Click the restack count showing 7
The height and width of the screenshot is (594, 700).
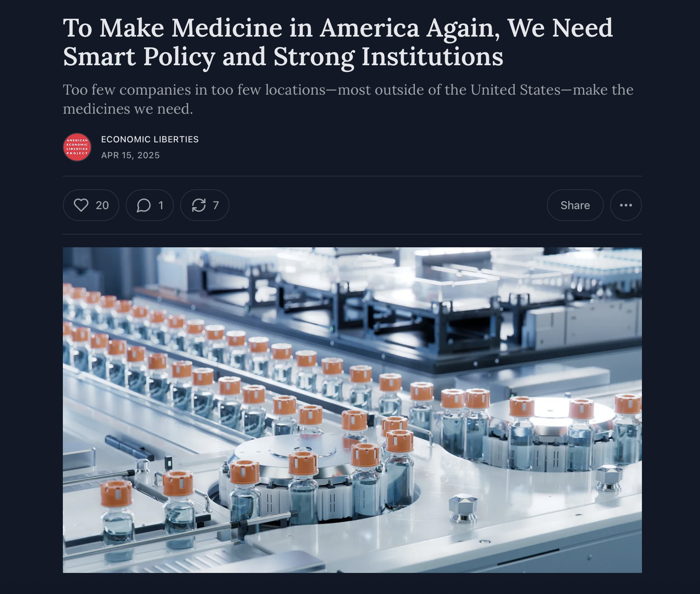[x=216, y=205]
